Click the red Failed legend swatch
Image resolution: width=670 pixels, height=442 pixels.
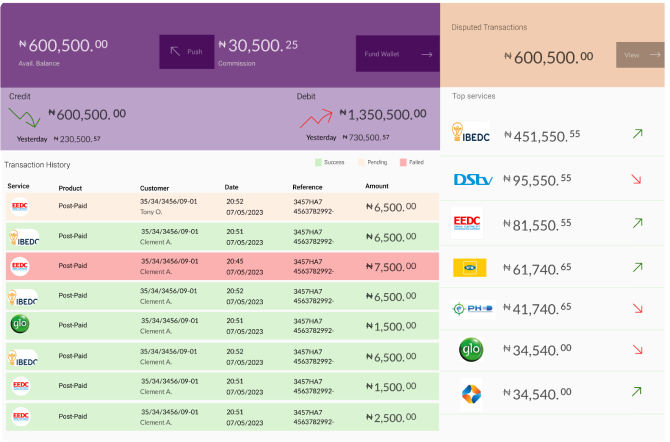pos(403,161)
